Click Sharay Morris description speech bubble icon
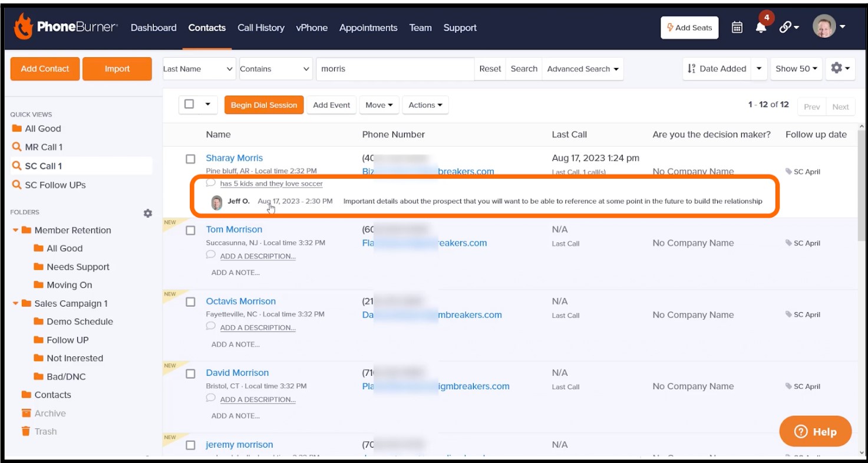The image size is (868, 463). click(210, 183)
